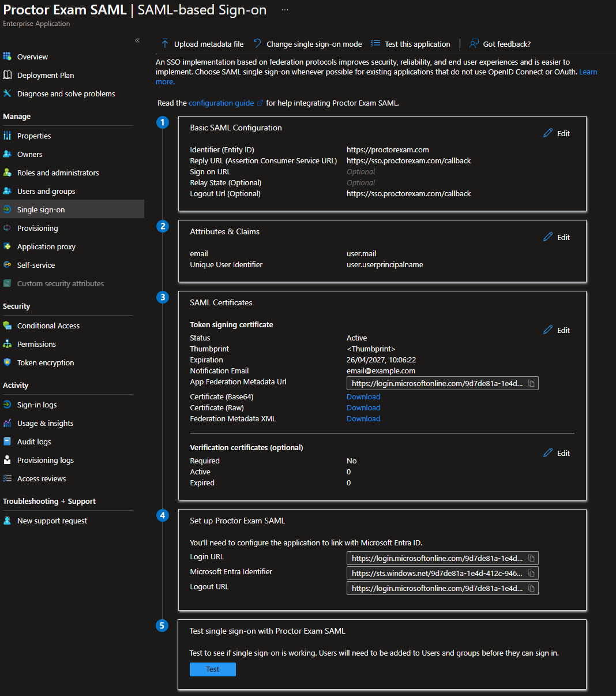The height and width of the screenshot is (696, 616).
Task: Edit Verification certificates
Action: click(557, 453)
